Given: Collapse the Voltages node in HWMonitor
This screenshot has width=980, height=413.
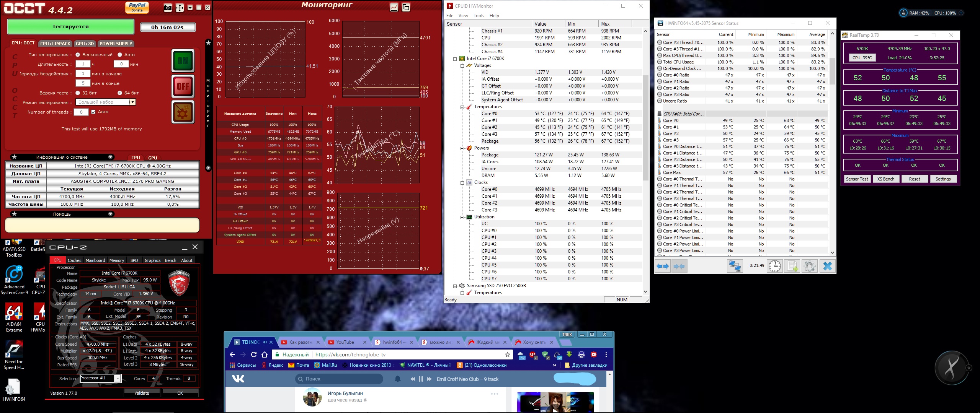Looking at the screenshot, I should (462, 65).
